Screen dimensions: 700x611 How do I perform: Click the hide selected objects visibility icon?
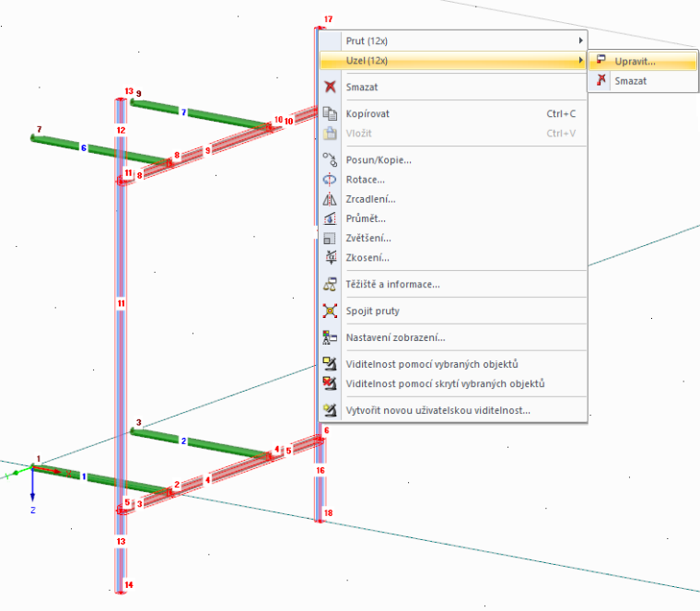(330, 383)
